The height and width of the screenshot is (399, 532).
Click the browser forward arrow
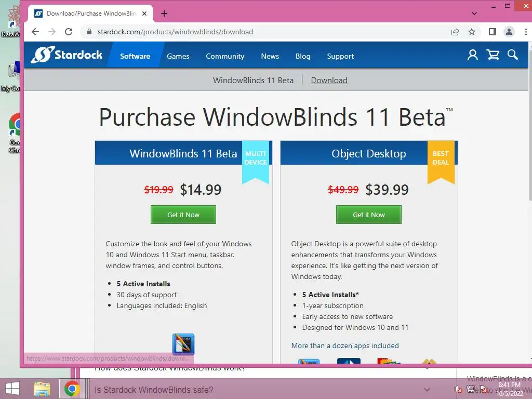pyautogui.click(x=52, y=32)
